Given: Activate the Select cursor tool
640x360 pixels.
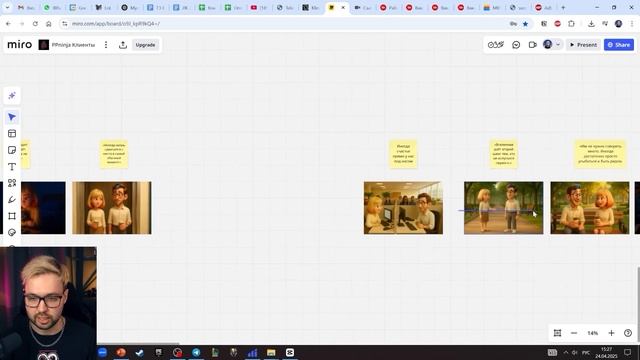Looking at the screenshot, I should tap(12, 118).
